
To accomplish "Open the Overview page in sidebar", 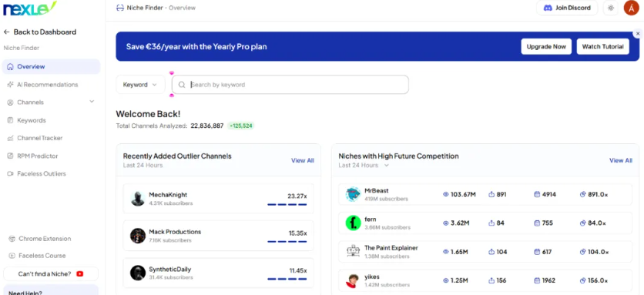I will (51, 66).
